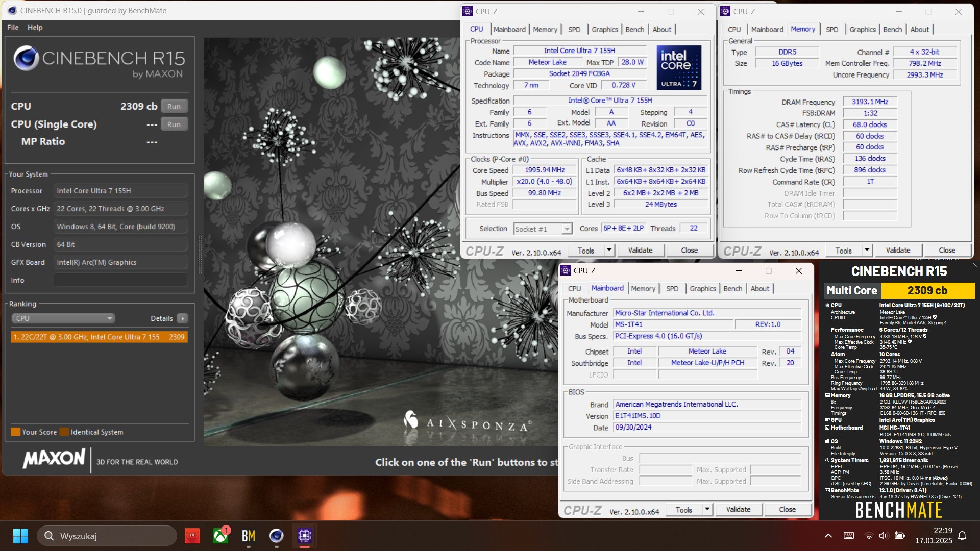Viewport: 980px width, 551px height.
Task: Expand ranking Details with the arrow button
Action: click(182, 318)
